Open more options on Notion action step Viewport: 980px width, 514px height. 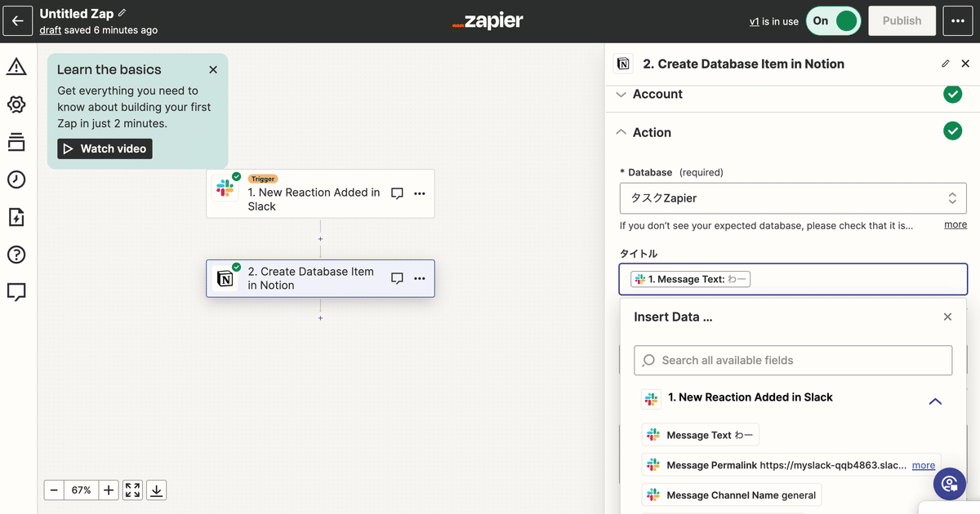click(x=420, y=278)
